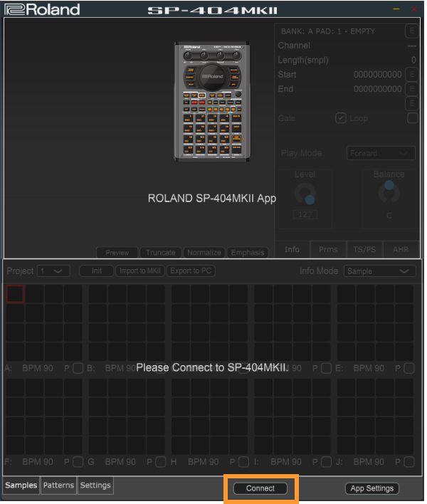This screenshot has width=427, height=504.
Task: Click Import to MKII
Action: click(x=140, y=271)
